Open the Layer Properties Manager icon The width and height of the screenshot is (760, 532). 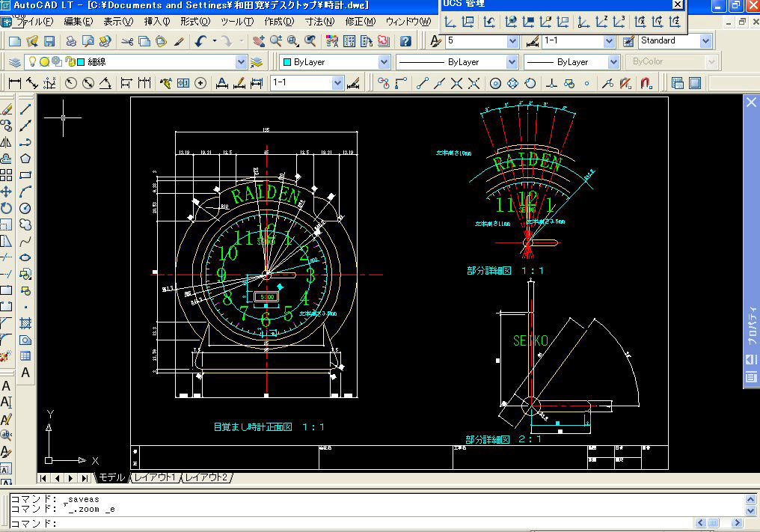click(15, 62)
